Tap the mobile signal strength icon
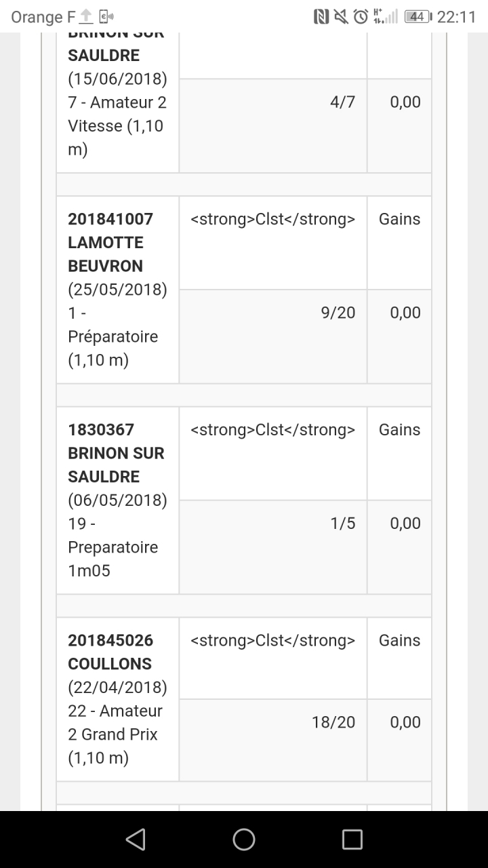Screen dimensions: 488x868 coord(385,17)
